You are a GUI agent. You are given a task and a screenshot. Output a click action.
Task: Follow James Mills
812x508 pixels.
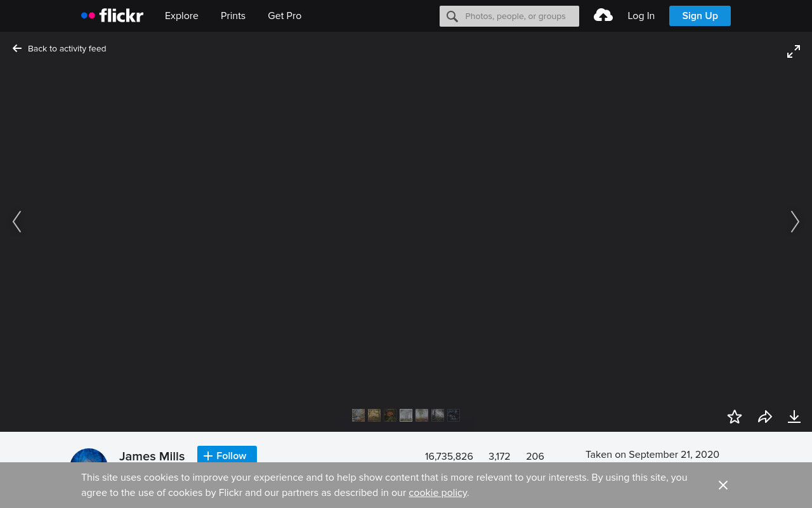[x=227, y=455]
